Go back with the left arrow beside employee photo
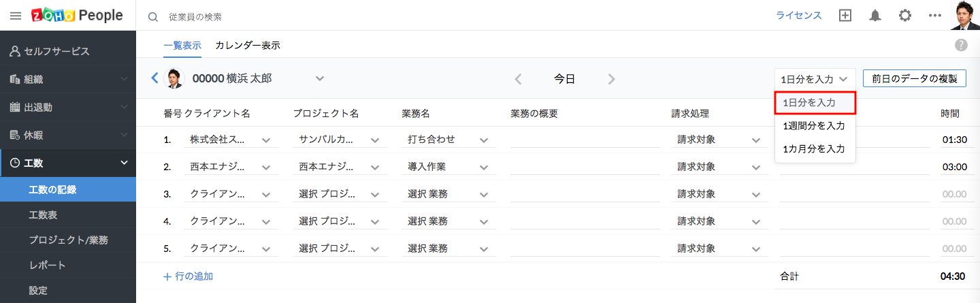This screenshot has height=303, width=980. 154,78
